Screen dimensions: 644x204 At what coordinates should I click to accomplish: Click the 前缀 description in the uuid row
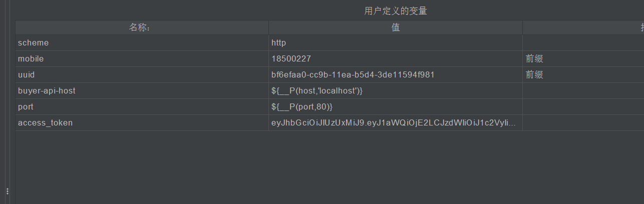(534, 75)
